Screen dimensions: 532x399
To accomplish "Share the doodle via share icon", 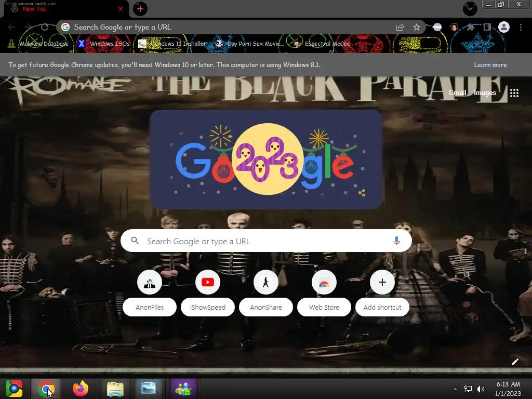I will [x=362, y=193].
